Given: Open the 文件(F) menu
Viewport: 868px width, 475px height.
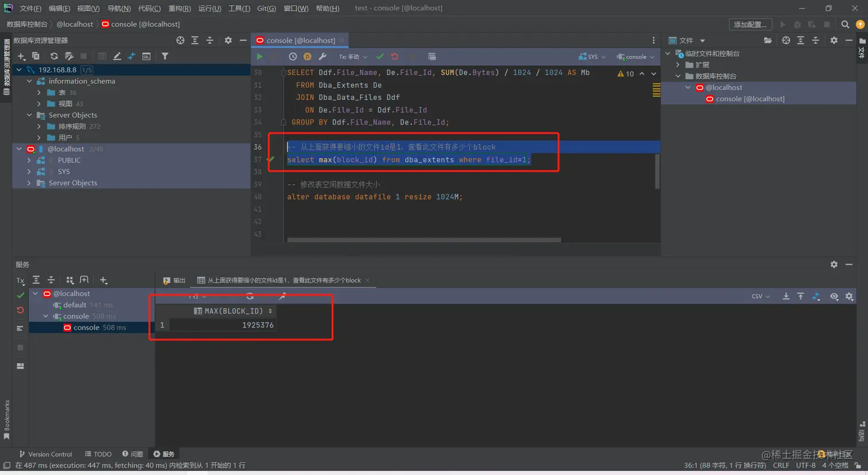Looking at the screenshot, I should (x=30, y=8).
